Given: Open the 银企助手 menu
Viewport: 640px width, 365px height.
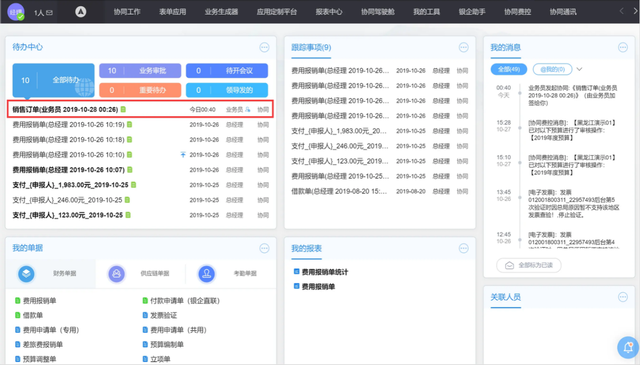Looking at the screenshot, I should point(472,12).
